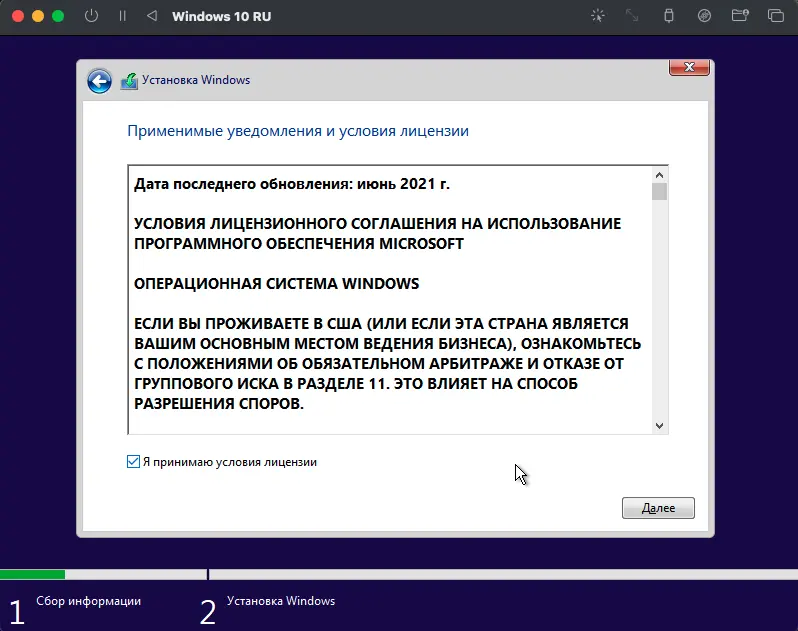Click the resize arrows icon in titlebar
The width and height of the screenshot is (798, 631).
coord(632,16)
